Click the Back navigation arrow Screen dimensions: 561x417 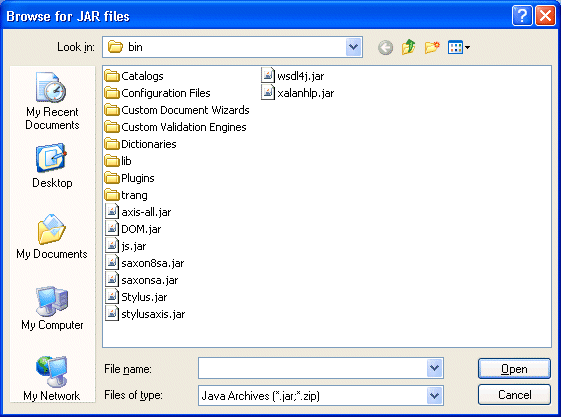point(385,47)
